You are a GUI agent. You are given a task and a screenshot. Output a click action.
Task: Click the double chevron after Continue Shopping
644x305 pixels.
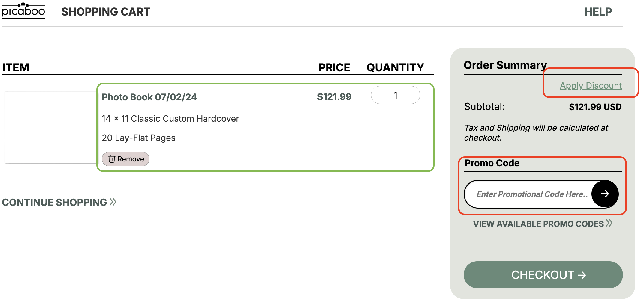point(113,202)
